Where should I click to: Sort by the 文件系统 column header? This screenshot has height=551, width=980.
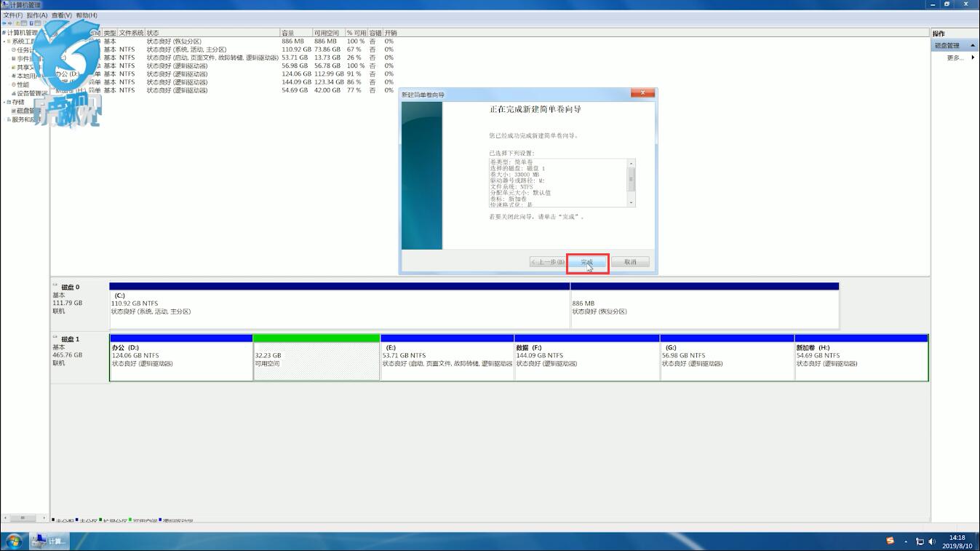(132, 33)
